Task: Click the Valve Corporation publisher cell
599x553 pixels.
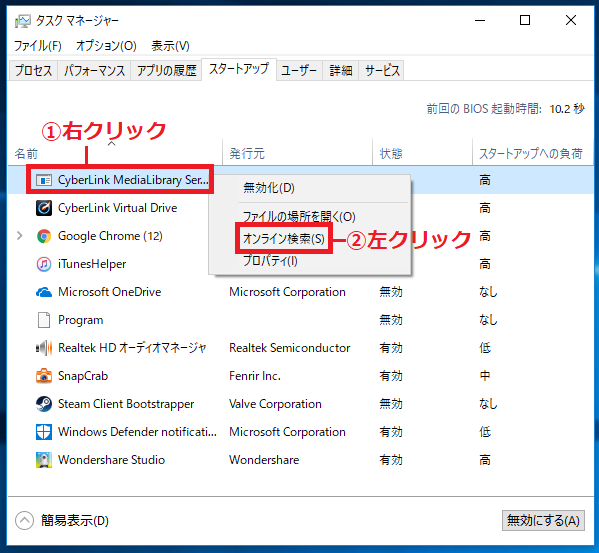Action: 275,404
